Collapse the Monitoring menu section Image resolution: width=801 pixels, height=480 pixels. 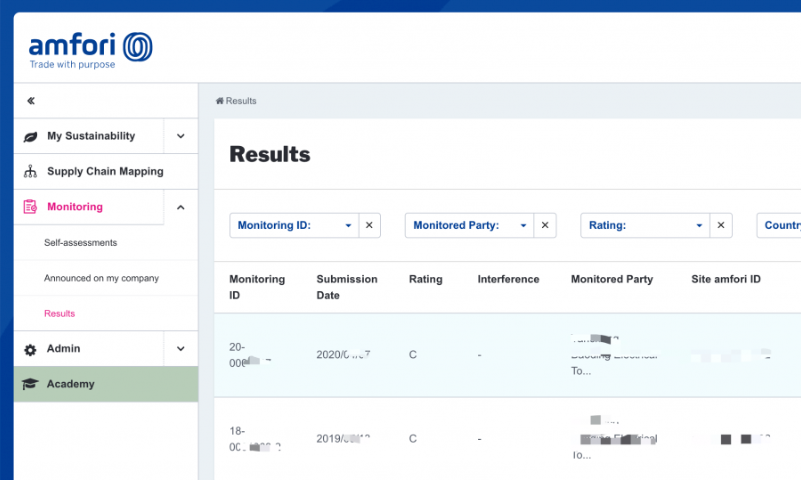click(x=180, y=207)
